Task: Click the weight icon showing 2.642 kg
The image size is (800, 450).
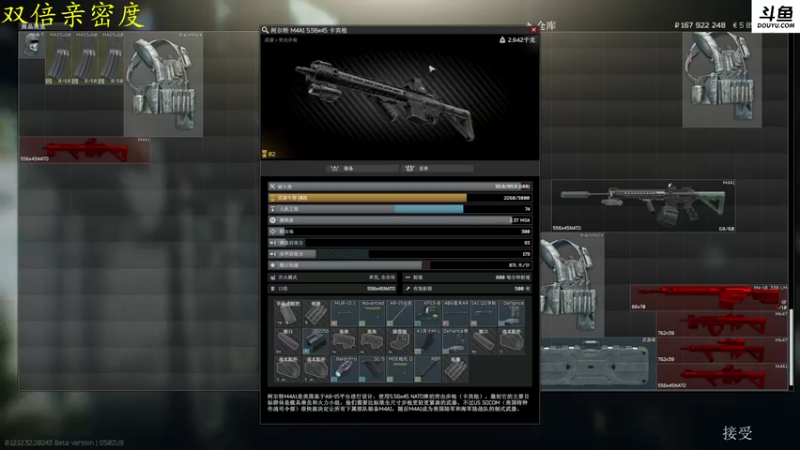Action: tap(502, 40)
